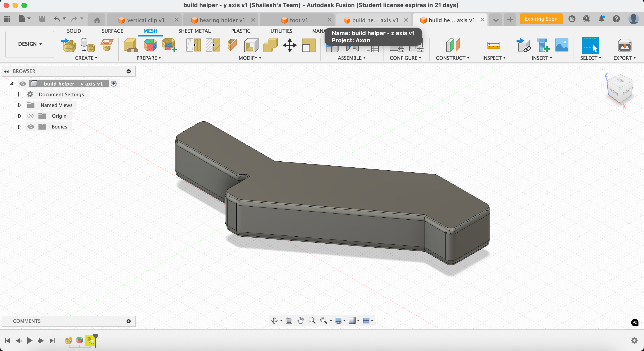This screenshot has width=644, height=351.
Task: Open the DESIGN workspace dropdown
Action: 30,44
